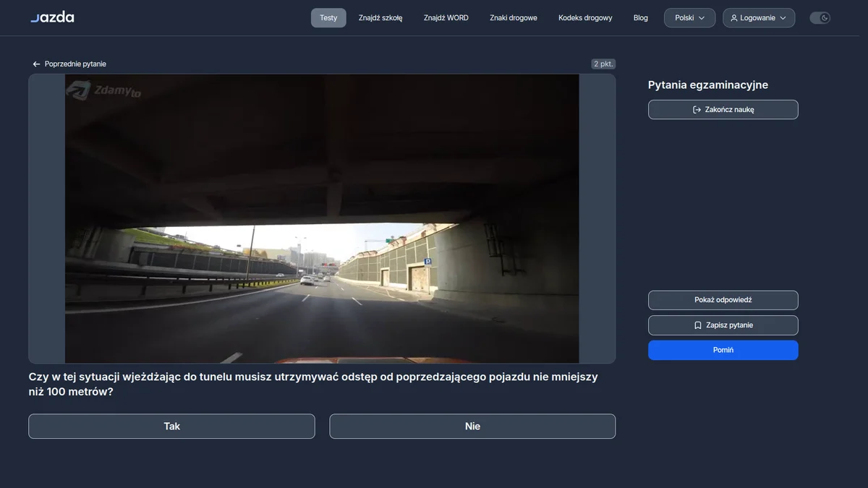Open Znajdź WORD in navigation
This screenshot has width=868, height=488.
pyautogui.click(x=446, y=18)
